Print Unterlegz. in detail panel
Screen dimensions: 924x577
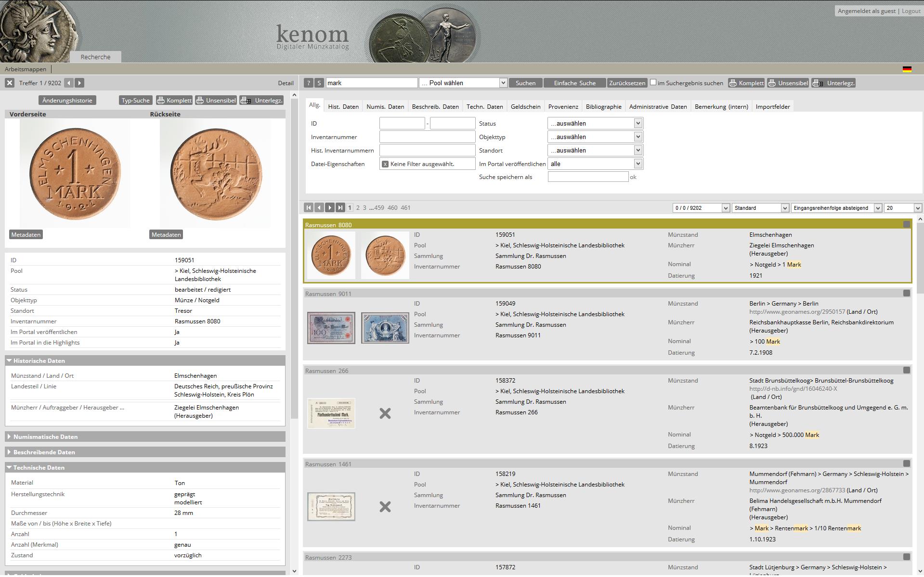click(261, 100)
